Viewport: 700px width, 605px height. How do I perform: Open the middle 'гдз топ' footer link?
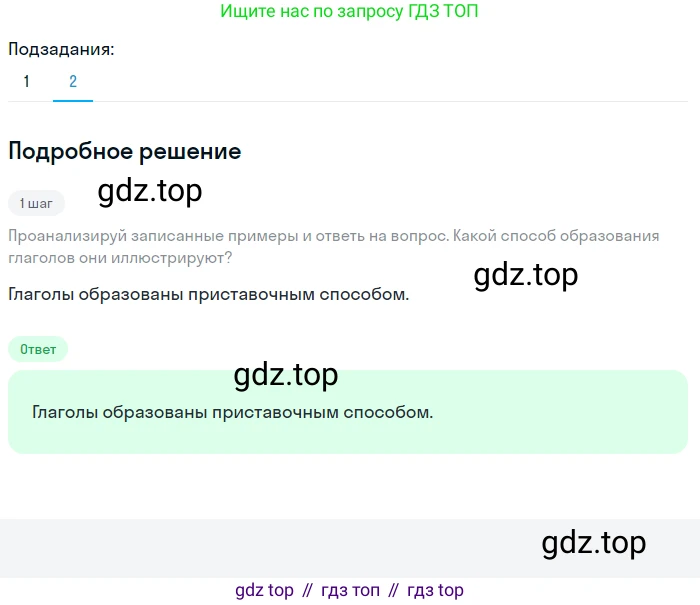tap(351, 590)
